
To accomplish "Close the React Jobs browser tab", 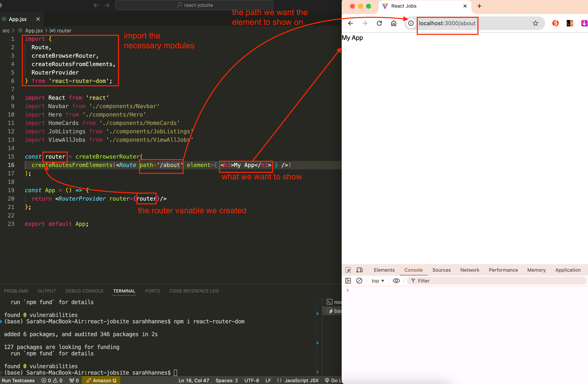I will (465, 6).
